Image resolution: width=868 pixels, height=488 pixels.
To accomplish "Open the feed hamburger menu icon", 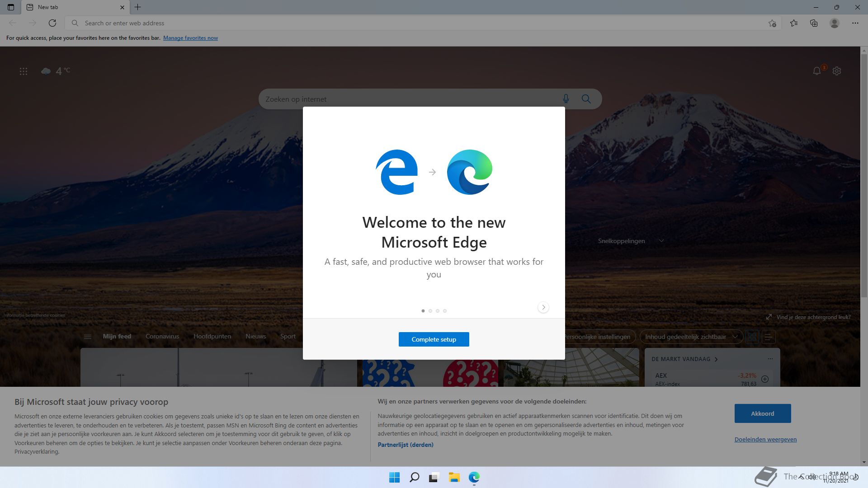I will (88, 337).
